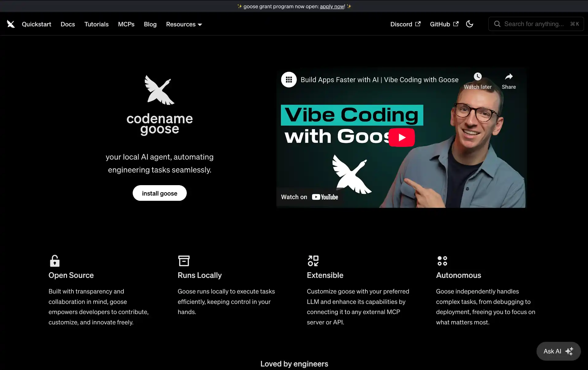Follow the apply now grant link

(332, 6)
